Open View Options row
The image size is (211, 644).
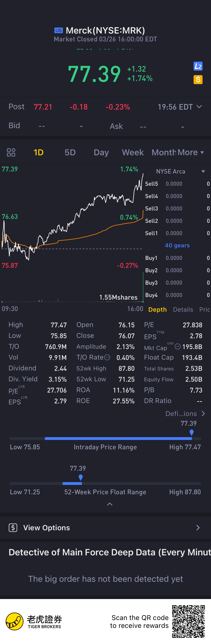coord(105,527)
